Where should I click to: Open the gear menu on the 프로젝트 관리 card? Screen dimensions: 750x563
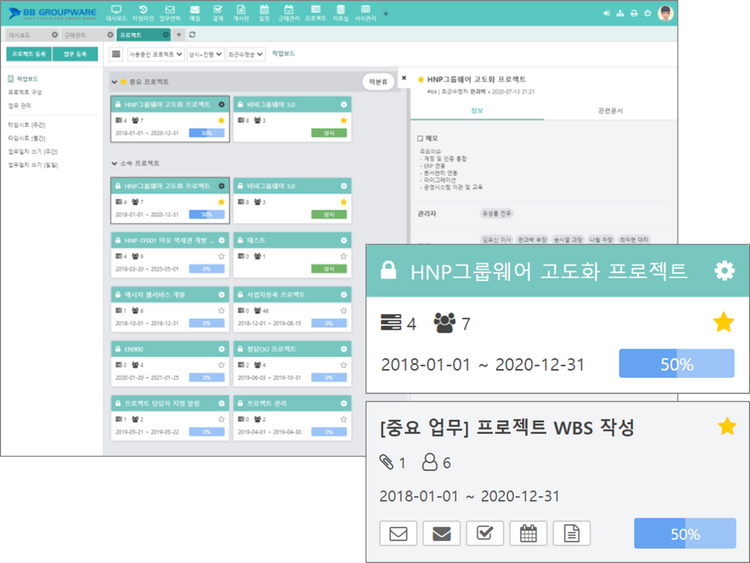(343, 403)
